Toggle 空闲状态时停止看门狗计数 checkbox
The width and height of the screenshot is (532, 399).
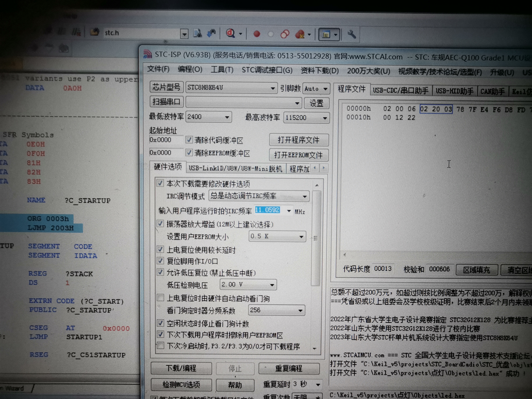coord(160,323)
